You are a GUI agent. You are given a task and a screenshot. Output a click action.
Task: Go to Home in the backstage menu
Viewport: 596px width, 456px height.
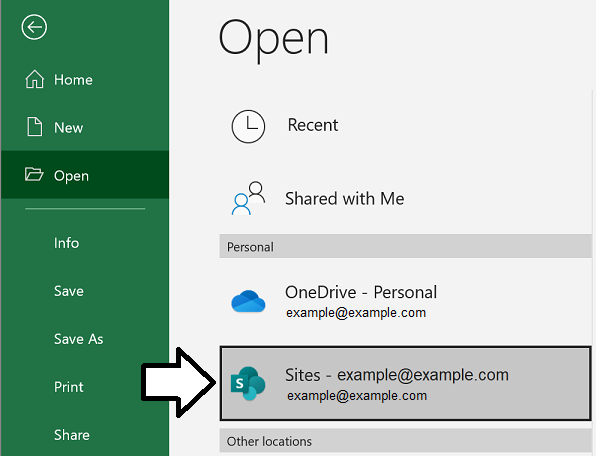[73, 80]
